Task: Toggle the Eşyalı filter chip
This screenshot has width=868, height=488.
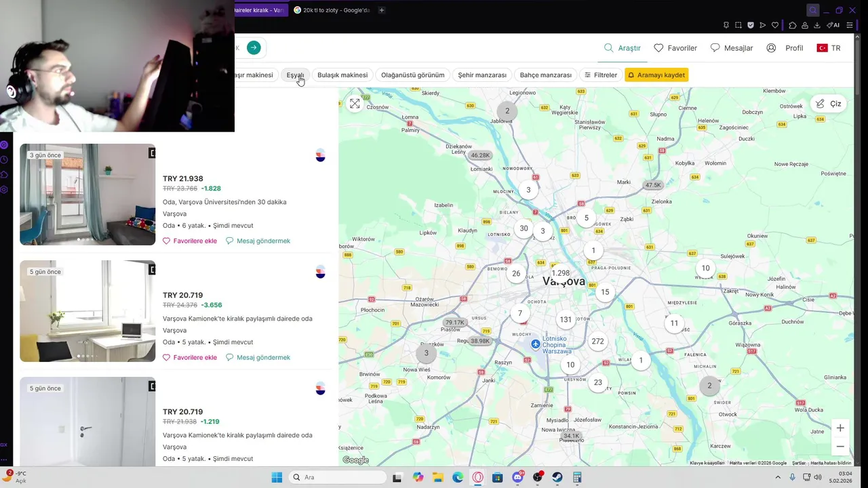Action: point(295,75)
